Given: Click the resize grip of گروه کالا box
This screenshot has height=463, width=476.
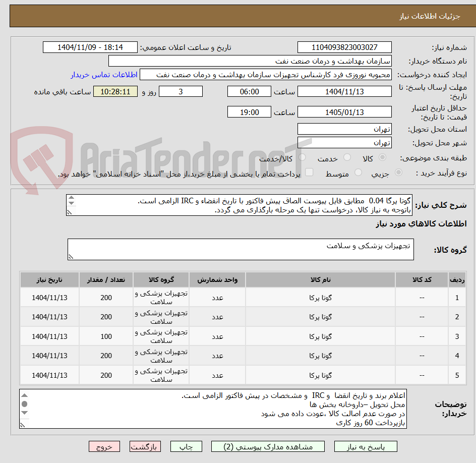Looking at the screenshot, I should (x=71, y=257).
